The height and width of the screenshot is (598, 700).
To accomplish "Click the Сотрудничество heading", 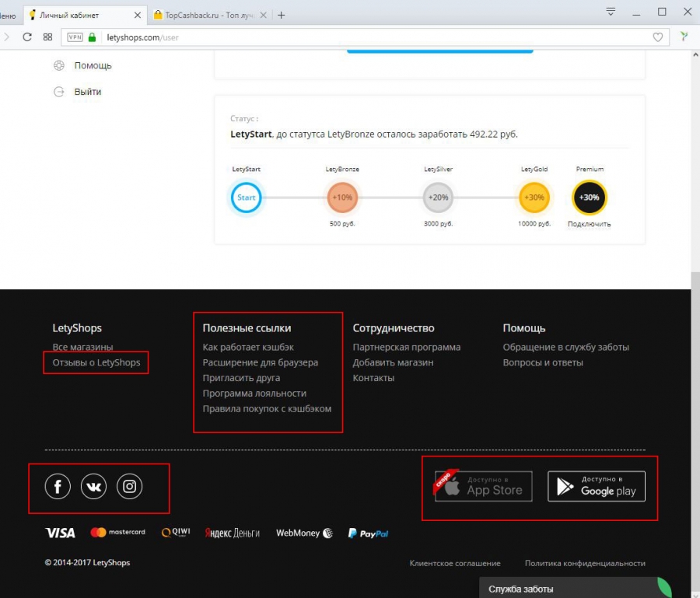I will point(394,328).
